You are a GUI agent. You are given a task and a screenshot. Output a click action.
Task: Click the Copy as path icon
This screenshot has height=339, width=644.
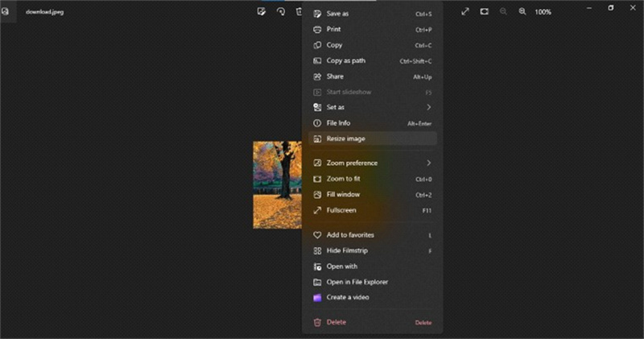(x=317, y=61)
